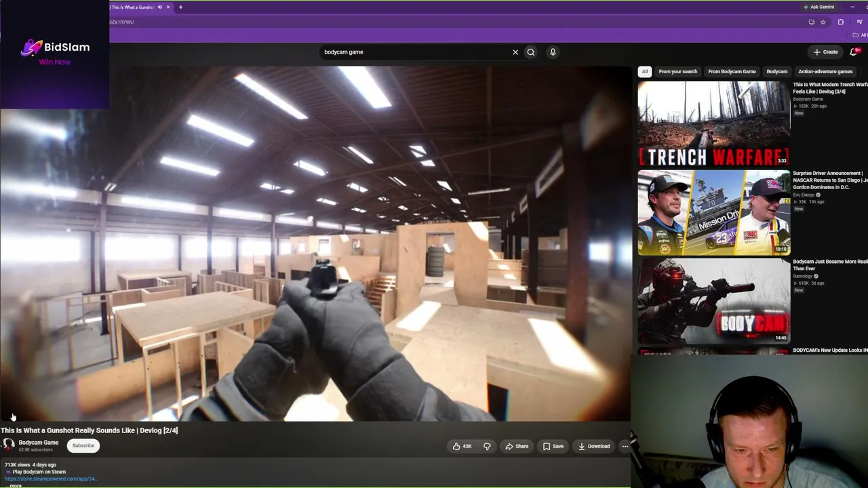Click the magnifier search button
This screenshot has width=868, height=488.
531,52
